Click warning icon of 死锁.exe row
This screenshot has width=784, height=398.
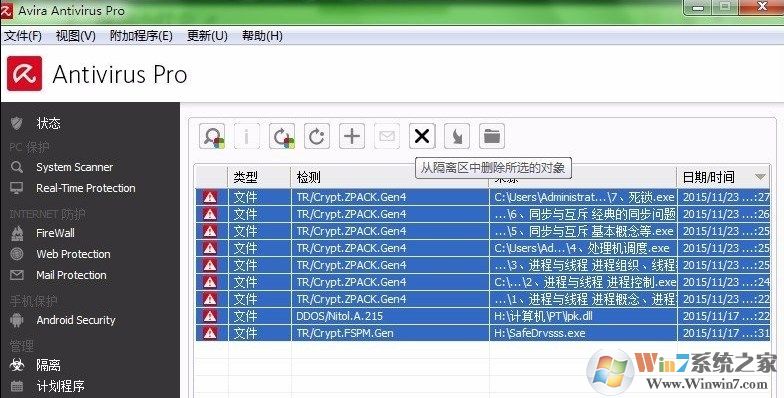point(210,197)
